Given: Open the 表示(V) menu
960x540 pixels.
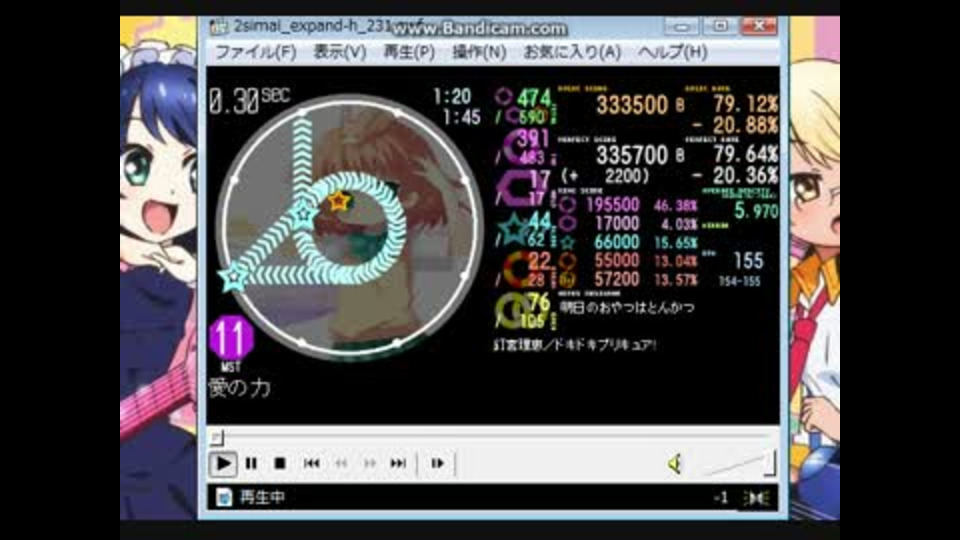Looking at the screenshot, I should click(x=340, y=52).
